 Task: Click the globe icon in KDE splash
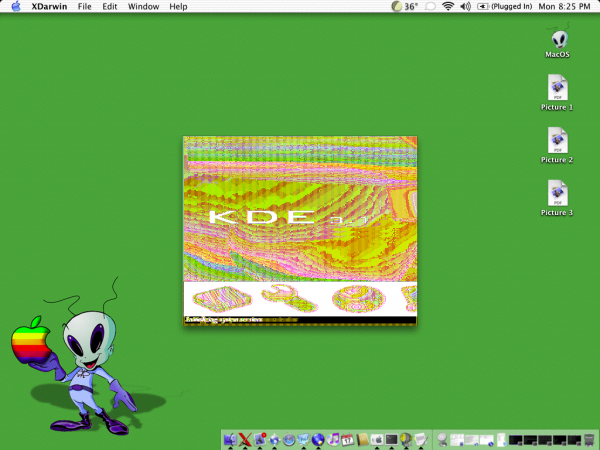pyautogui.click(x=359, y=299)
